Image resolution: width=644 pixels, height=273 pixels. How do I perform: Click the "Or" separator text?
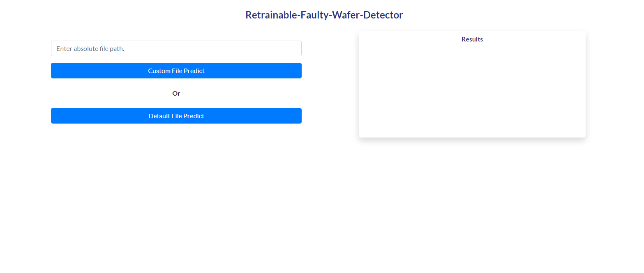click(x=176, y=93)
